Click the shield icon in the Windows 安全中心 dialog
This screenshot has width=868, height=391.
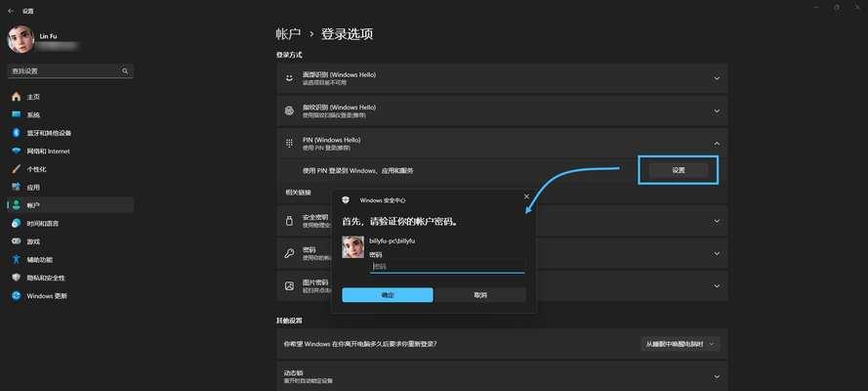346,200
